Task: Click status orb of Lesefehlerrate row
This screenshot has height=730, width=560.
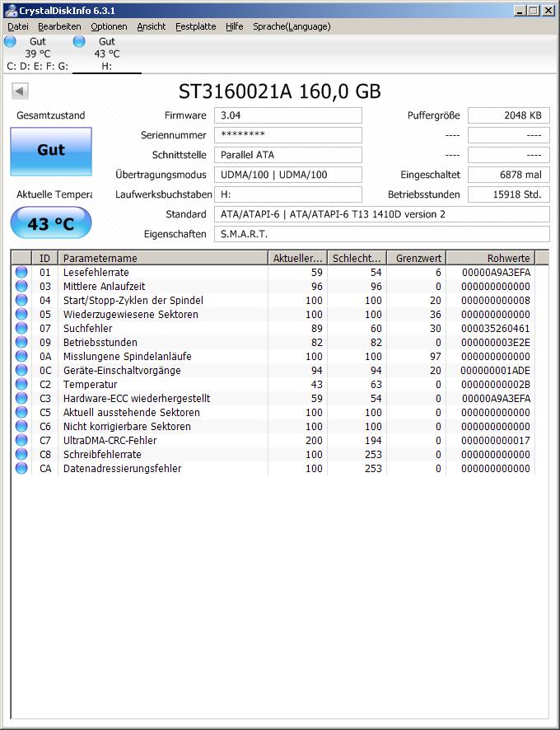Action: click(x=21, y=273)
